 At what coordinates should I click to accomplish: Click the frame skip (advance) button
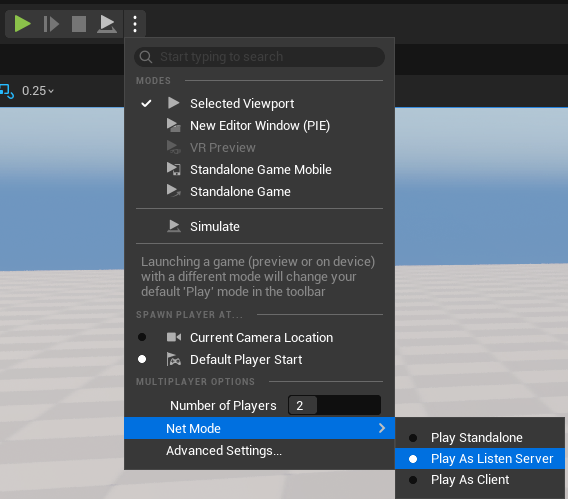click(51, 24)
